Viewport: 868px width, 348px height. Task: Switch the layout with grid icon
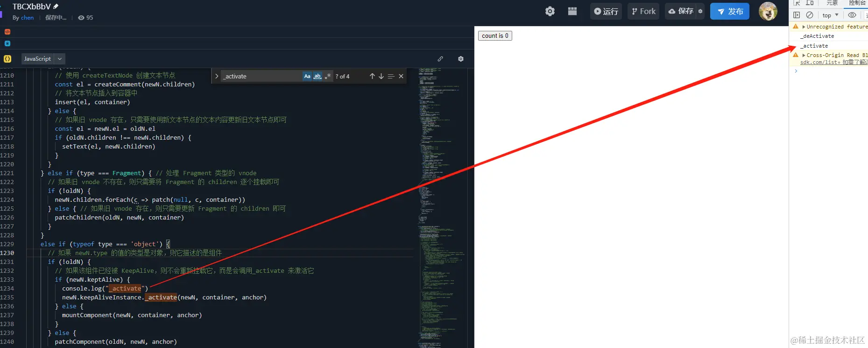pyautogui.click(x=572, y=11)
